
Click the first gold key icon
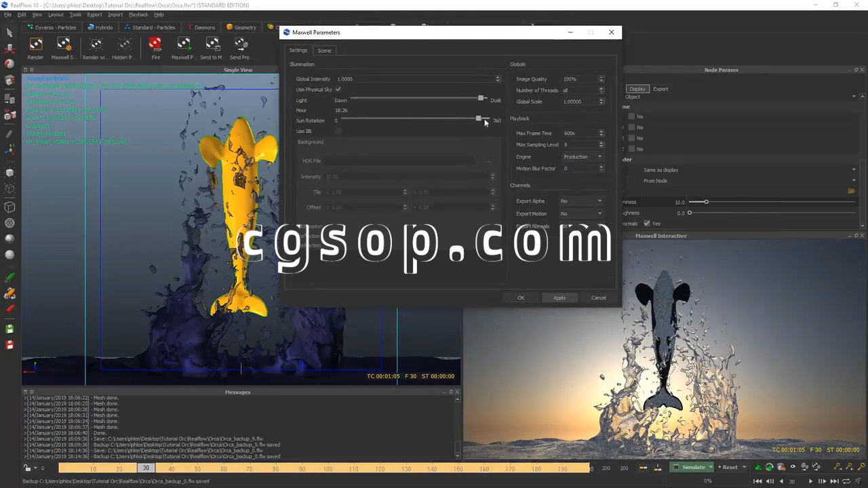[837, 467]
